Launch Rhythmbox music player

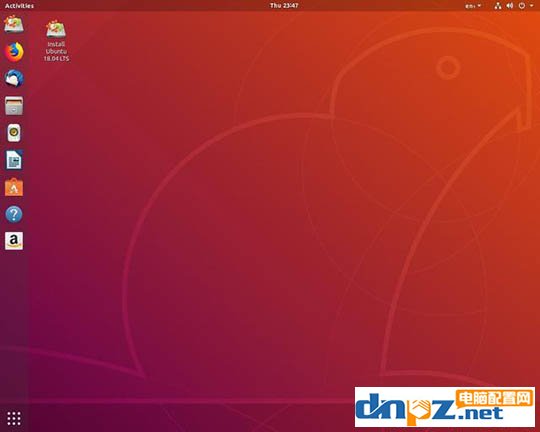pos(14,133)
